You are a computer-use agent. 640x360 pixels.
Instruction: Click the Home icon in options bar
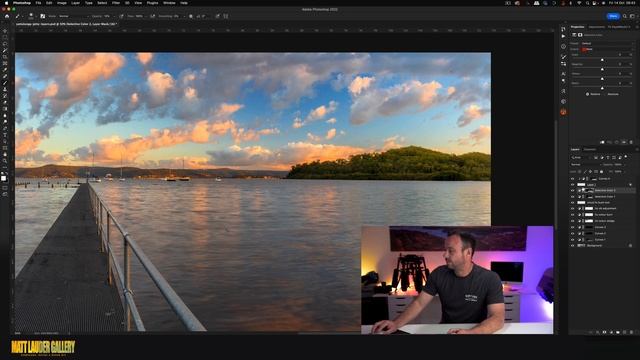click(x=7, y=16)
